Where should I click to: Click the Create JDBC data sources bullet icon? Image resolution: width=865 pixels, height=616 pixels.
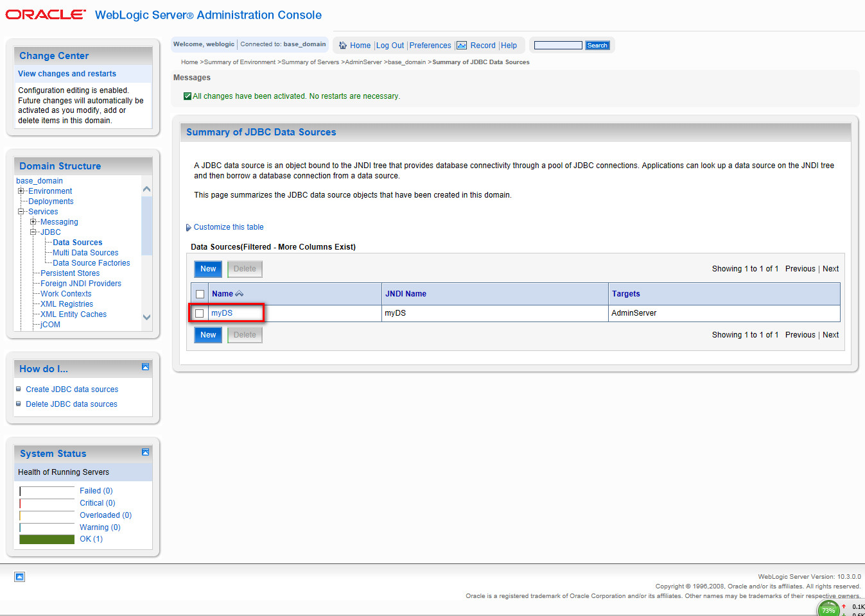[x=19, y=389]
